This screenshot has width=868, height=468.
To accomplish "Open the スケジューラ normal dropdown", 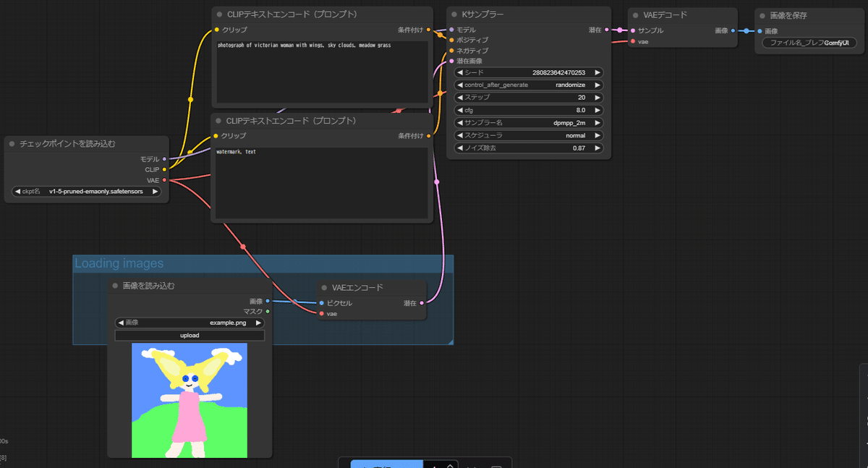I will click(x=528, y=135).
